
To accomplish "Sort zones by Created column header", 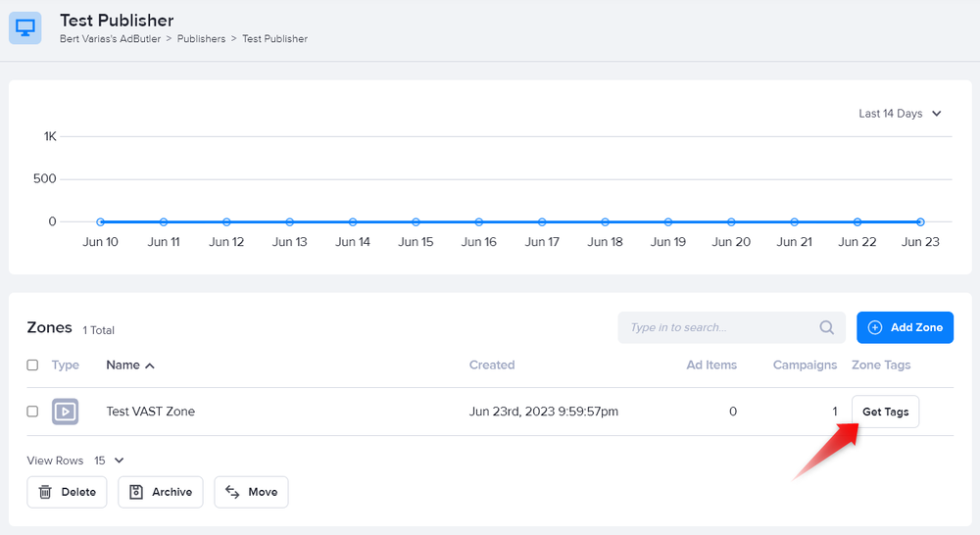I will click(x=492, y=365).
